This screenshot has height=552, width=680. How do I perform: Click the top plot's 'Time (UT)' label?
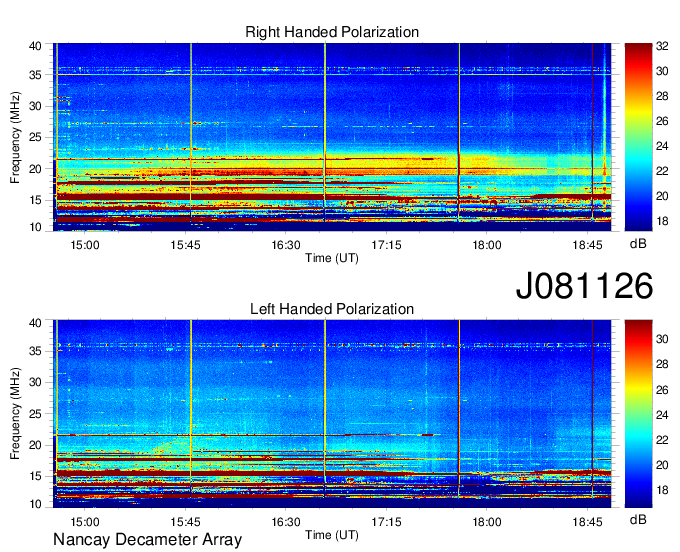point(332,258)
